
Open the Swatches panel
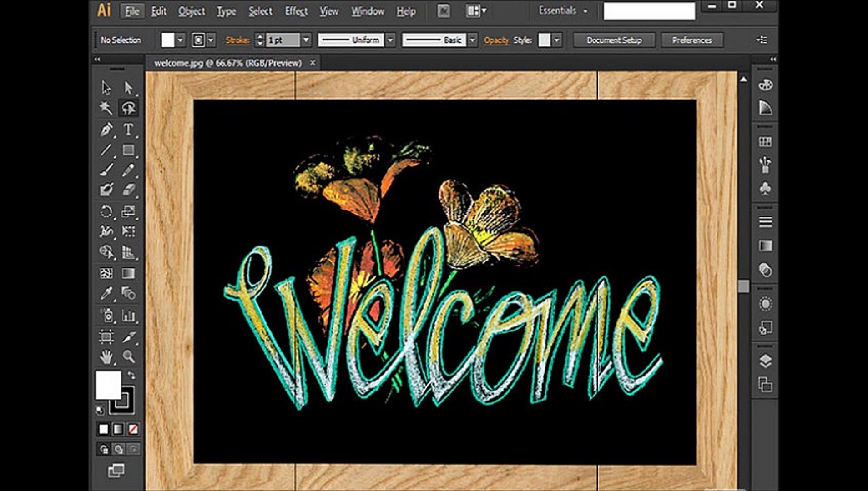point(766,142)
